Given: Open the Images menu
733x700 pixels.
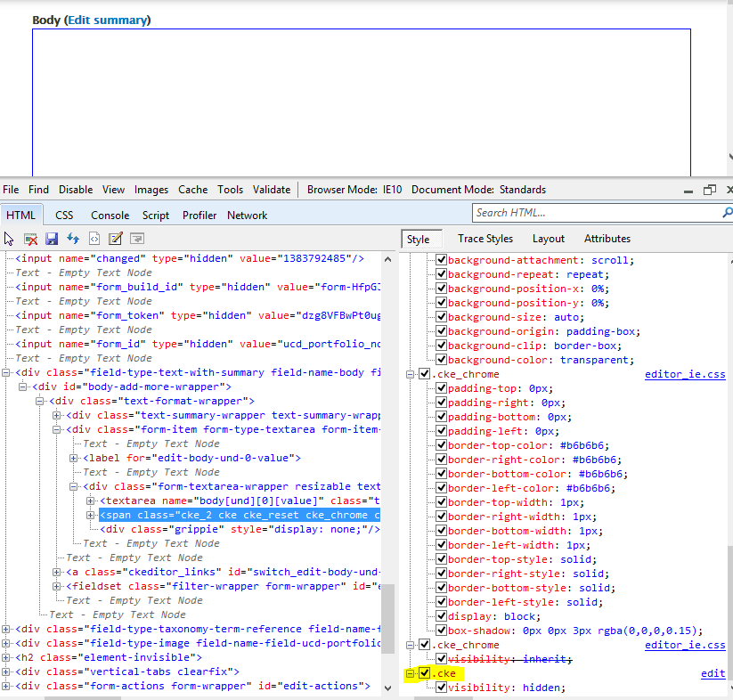Looking at the screenshot, I should click(x=151, y=190).
